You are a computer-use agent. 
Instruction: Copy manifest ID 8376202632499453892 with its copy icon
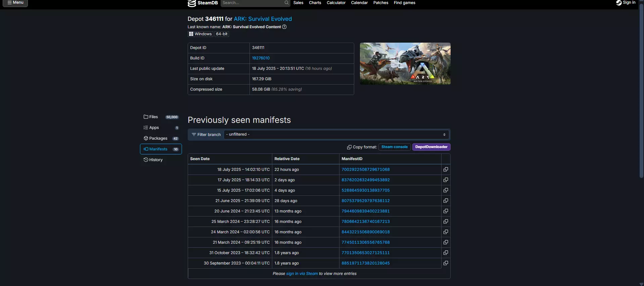point(446,180)
